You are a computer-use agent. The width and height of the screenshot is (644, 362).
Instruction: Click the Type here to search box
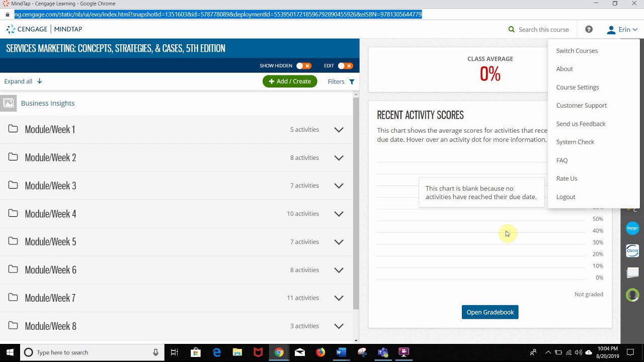click(x=92, y=352)
